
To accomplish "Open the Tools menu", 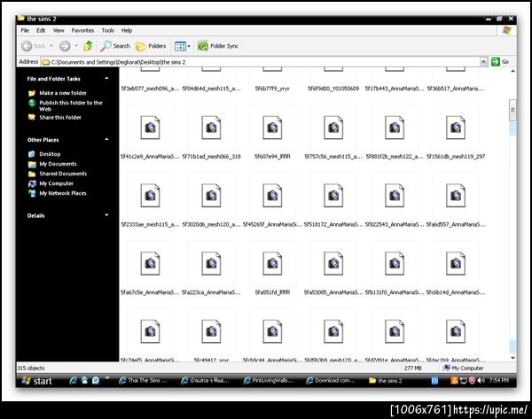I will pos(107,30).
